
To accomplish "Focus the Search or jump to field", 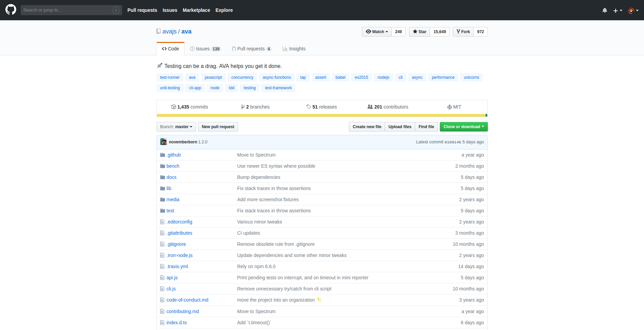I will [68, 10].
